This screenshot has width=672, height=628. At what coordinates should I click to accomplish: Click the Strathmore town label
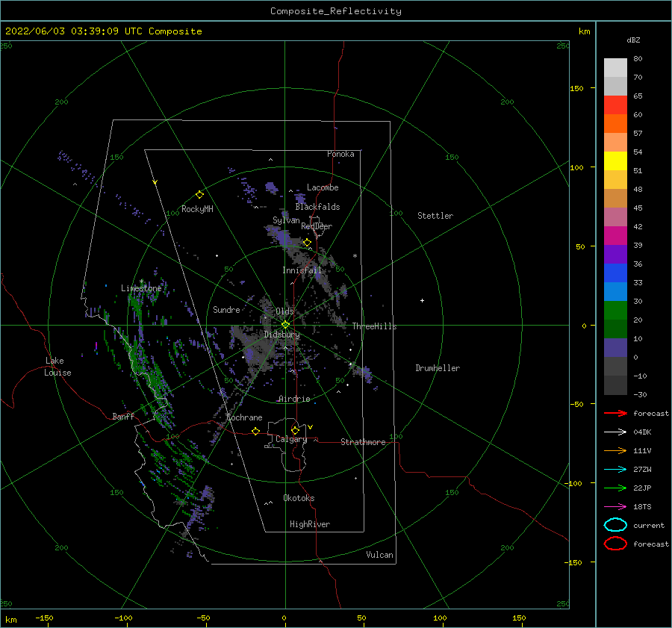(363, 442)
